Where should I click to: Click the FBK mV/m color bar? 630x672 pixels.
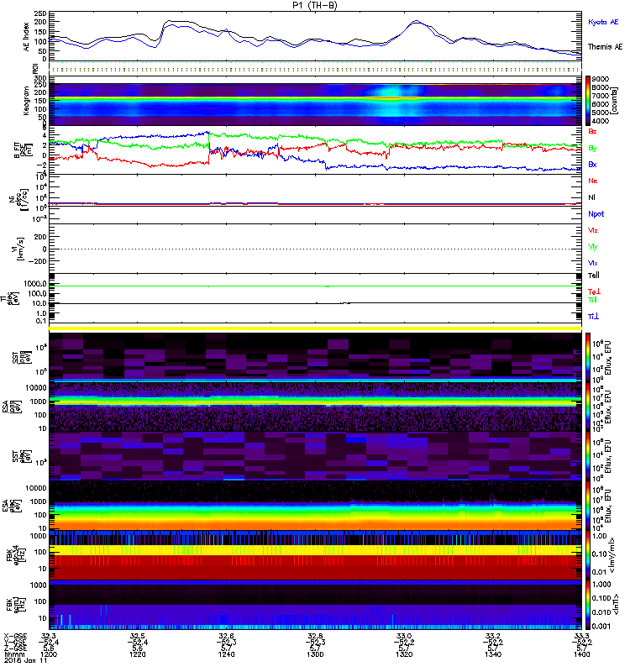(588, 555)
